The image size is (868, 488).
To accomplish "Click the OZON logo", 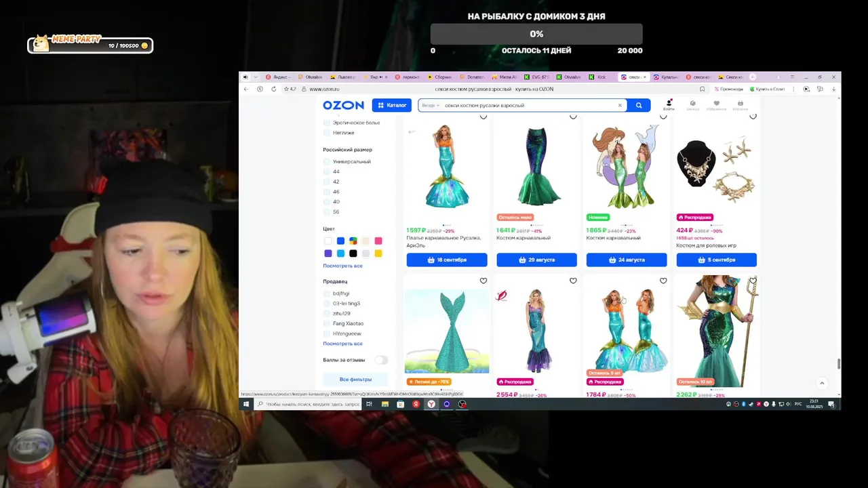I will (x=343, y=105).
